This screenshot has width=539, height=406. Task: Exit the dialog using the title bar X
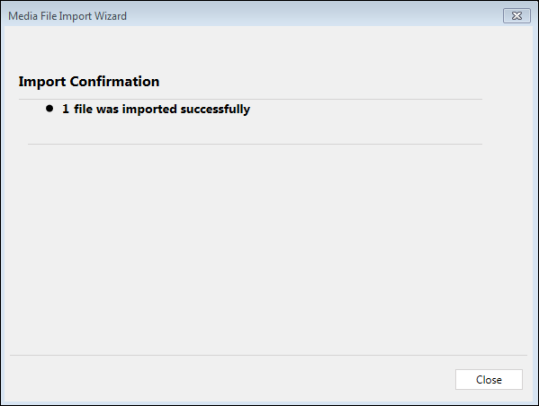click(517, 16)
